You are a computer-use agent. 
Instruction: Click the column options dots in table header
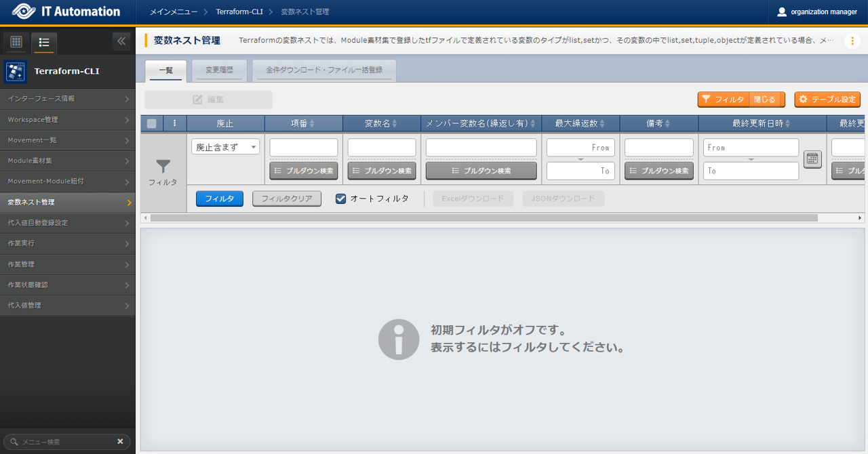[x=175, y=123]
